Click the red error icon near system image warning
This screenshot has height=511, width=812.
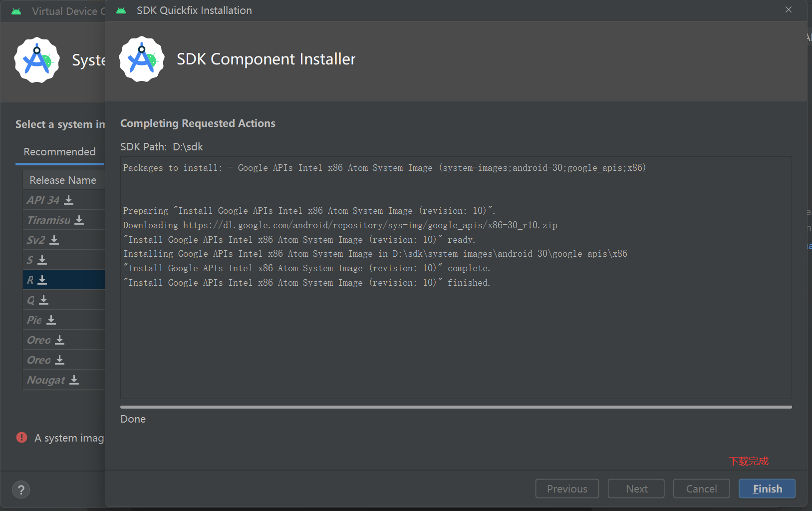22,438
